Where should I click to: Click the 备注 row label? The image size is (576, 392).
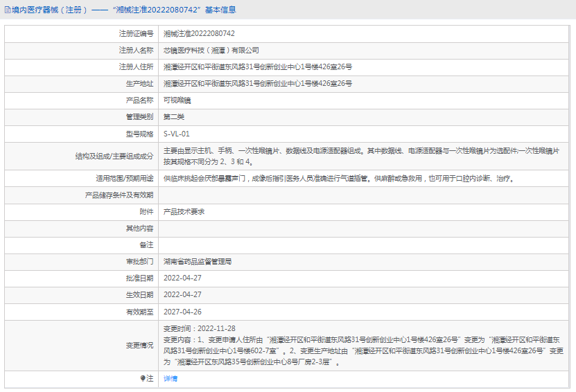pyautogui.click(x=146, y=244)
